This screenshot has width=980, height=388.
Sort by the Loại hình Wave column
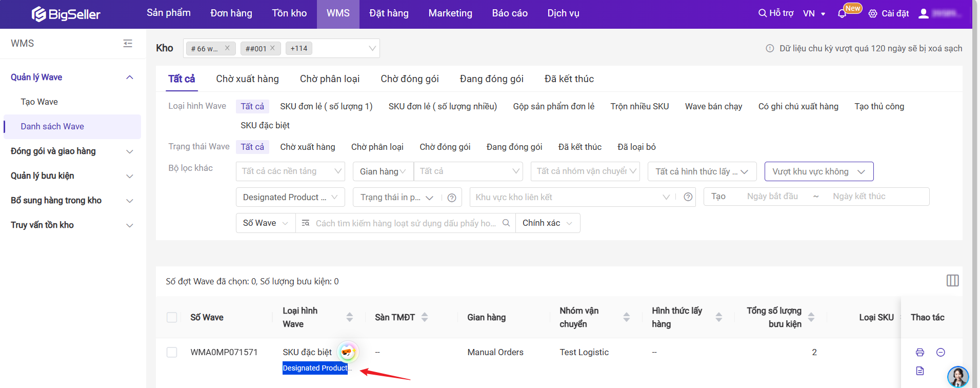coord(349,317)
